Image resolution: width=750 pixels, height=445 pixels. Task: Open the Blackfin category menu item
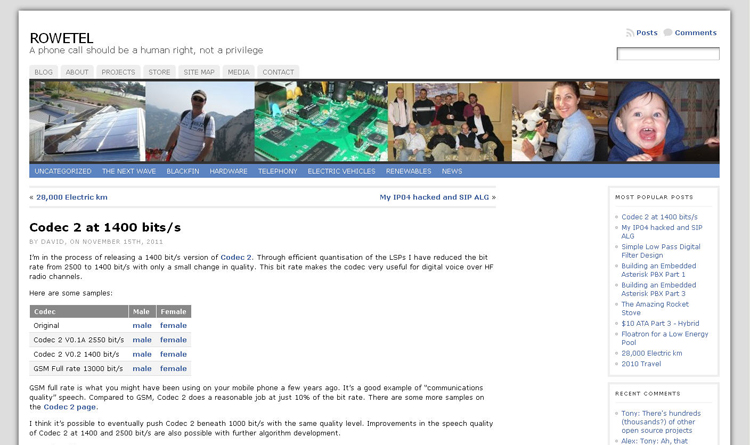click(182, 171)
